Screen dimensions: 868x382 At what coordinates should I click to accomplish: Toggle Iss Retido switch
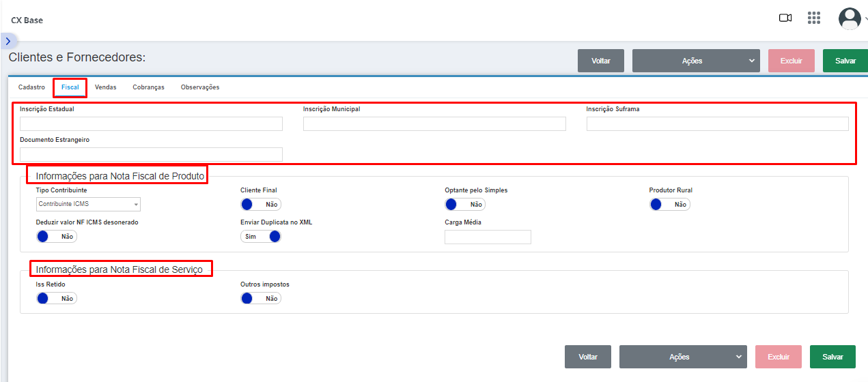click(56, 299)
